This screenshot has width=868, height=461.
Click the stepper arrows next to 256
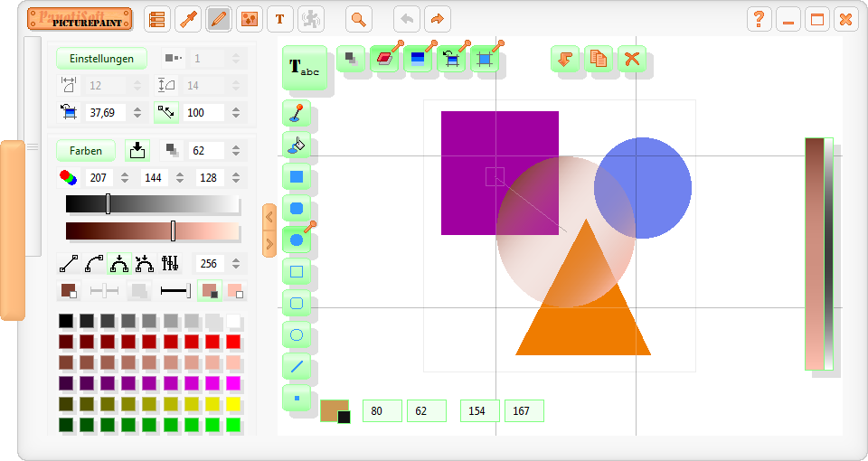pyautogui.click(x=236, y=264)
